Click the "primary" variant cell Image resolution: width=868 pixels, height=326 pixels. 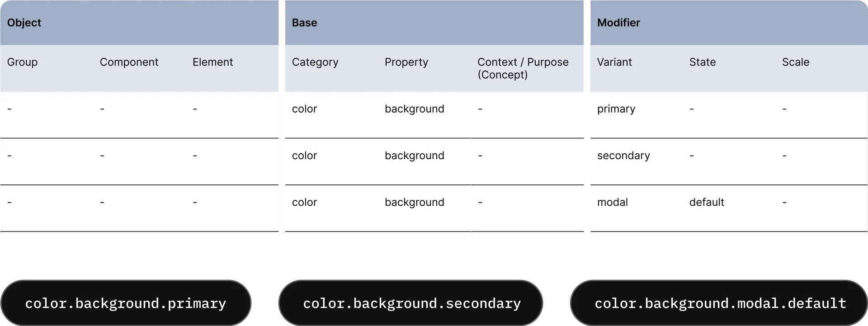point(616,109)
